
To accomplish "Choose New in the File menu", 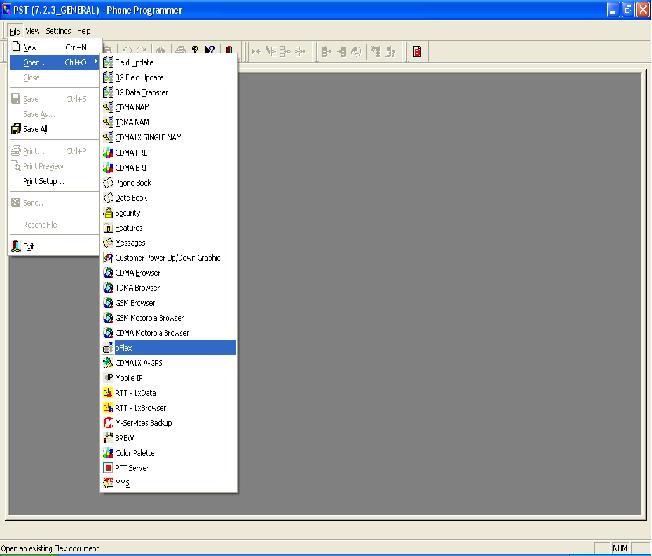I will [x=54, y=47].
